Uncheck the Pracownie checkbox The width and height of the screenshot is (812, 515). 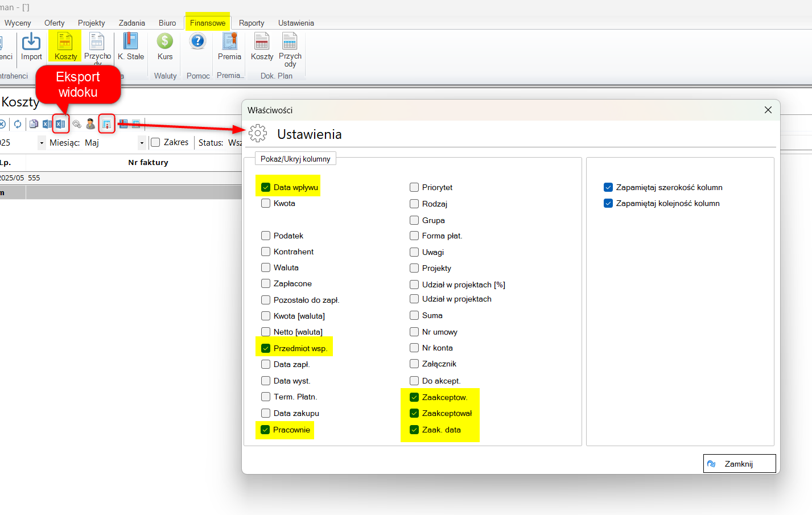coord(265,430)
